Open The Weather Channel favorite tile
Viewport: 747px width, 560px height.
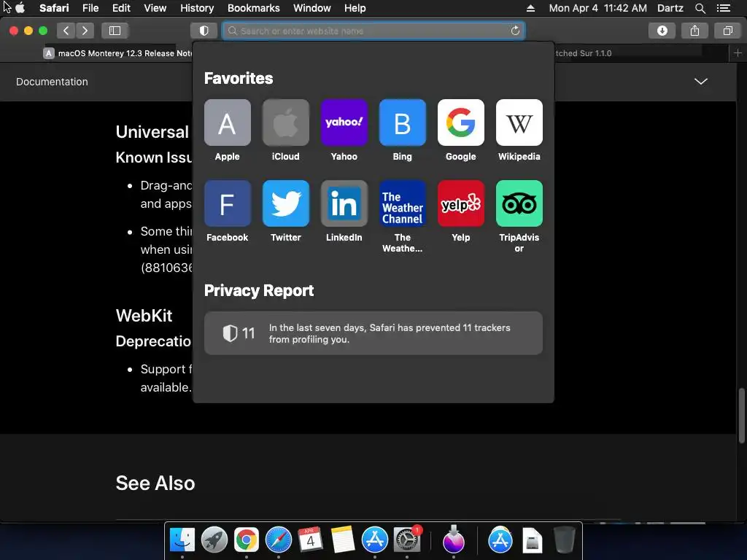point(403,203)
